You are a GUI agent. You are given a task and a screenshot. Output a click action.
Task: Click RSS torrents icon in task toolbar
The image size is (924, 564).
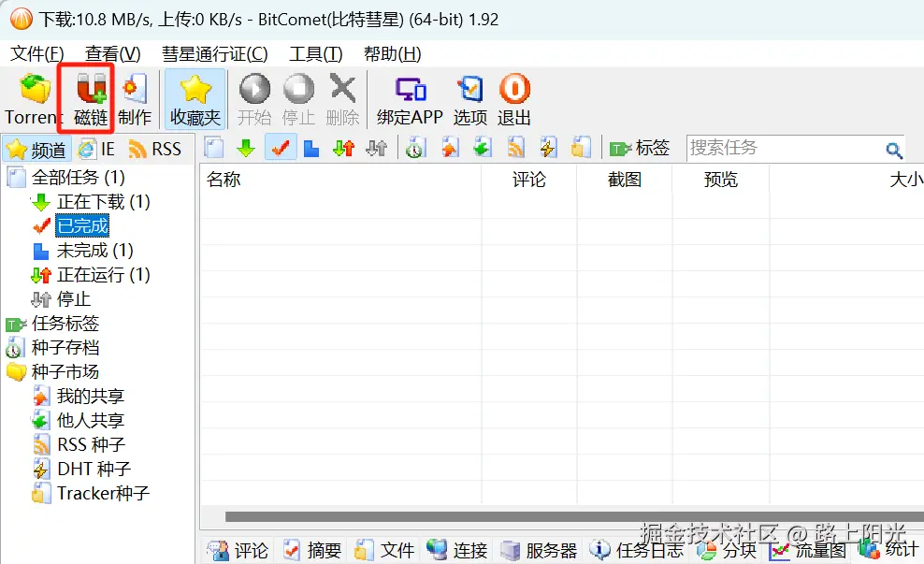click(x=515, y=148)
